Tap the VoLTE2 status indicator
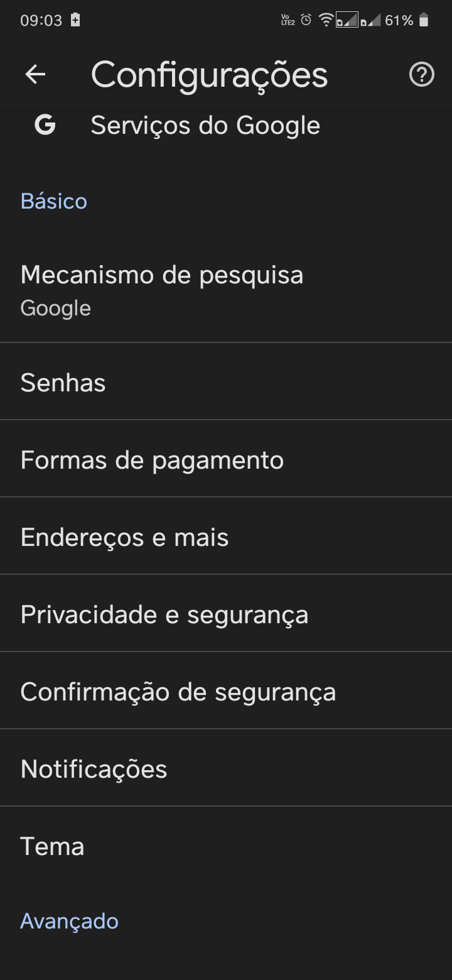This screenshot has width=452, height=980. point(288,21)
